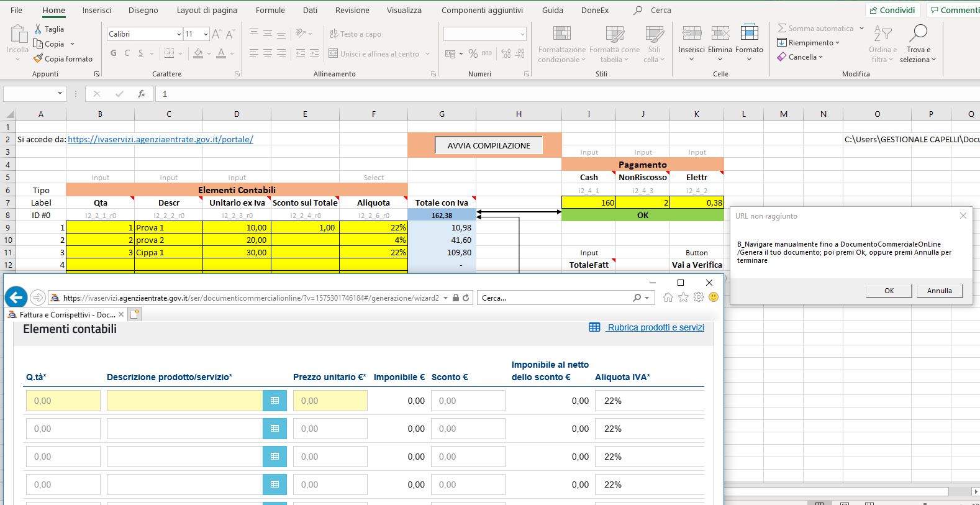Center text horizontally in the ribbon
This screenshot has width=980, height=505.
(x=268, y=53)
